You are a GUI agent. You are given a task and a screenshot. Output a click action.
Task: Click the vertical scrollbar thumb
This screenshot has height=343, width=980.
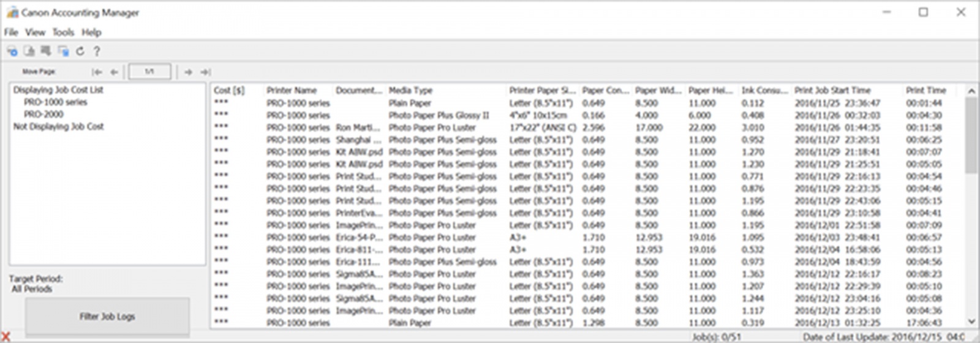click(x=971, y=135)
